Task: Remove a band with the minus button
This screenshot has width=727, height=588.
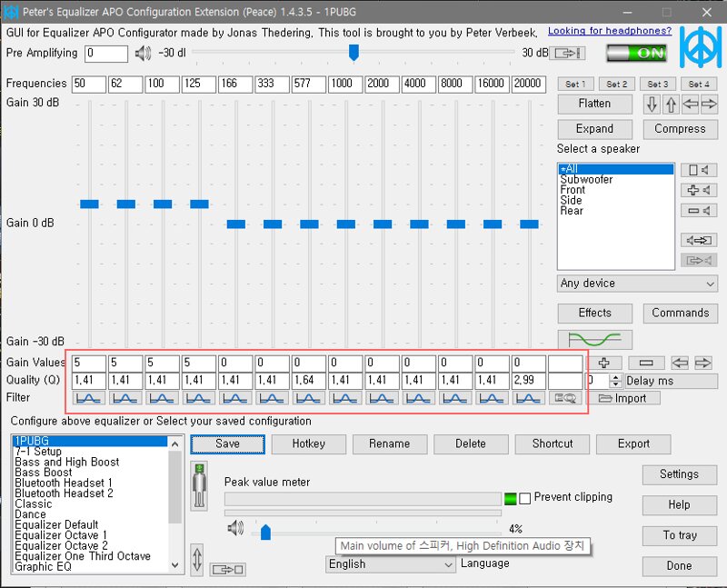Action: (x=646, y=363)
